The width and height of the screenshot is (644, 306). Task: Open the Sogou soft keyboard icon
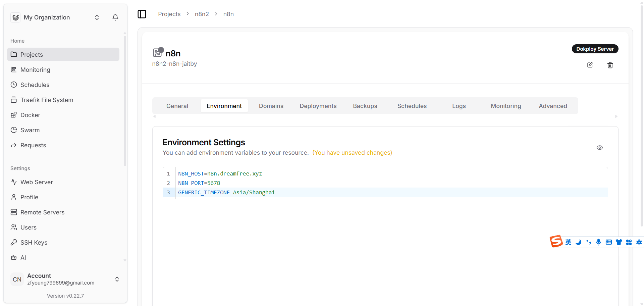coord(609,242)
